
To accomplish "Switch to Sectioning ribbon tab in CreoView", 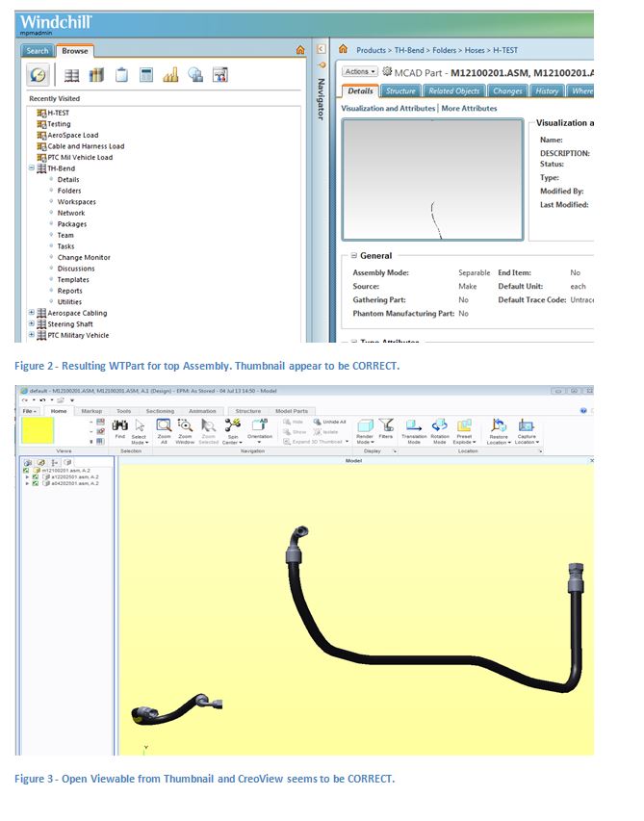I will click(x=160, y=411).
